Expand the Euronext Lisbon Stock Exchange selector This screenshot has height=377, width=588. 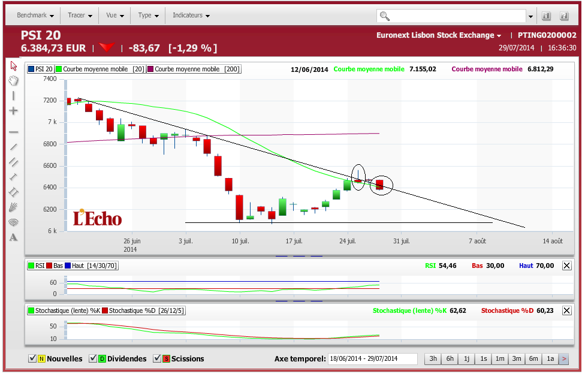[x=439, y=35]
